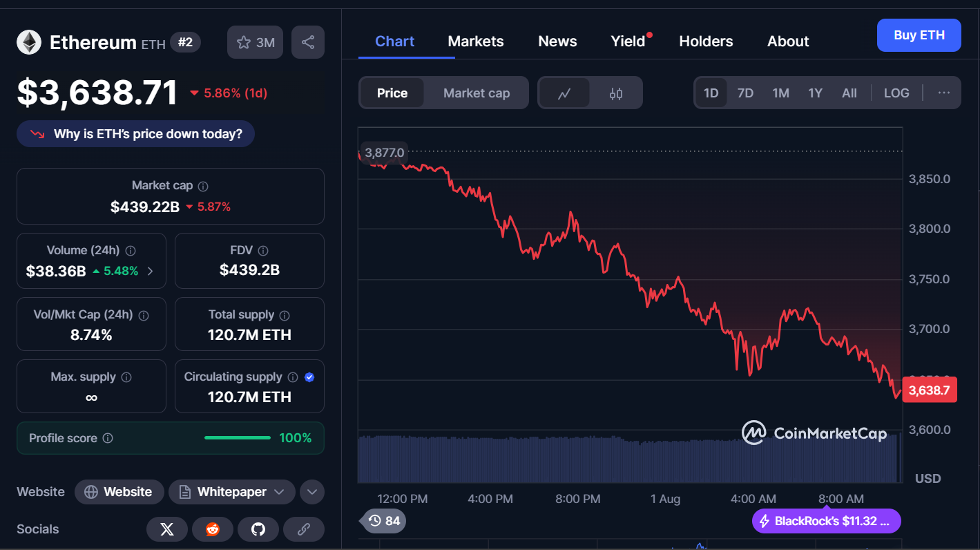Image resolution: width=980 pixels, height=550 pixels.
Task: Click Total supply info icon
Action: click(x=285, y=315)
